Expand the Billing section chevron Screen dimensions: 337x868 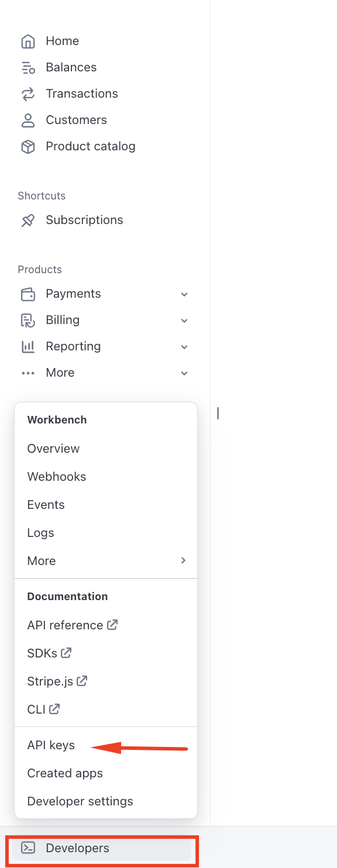coord(184,321)
